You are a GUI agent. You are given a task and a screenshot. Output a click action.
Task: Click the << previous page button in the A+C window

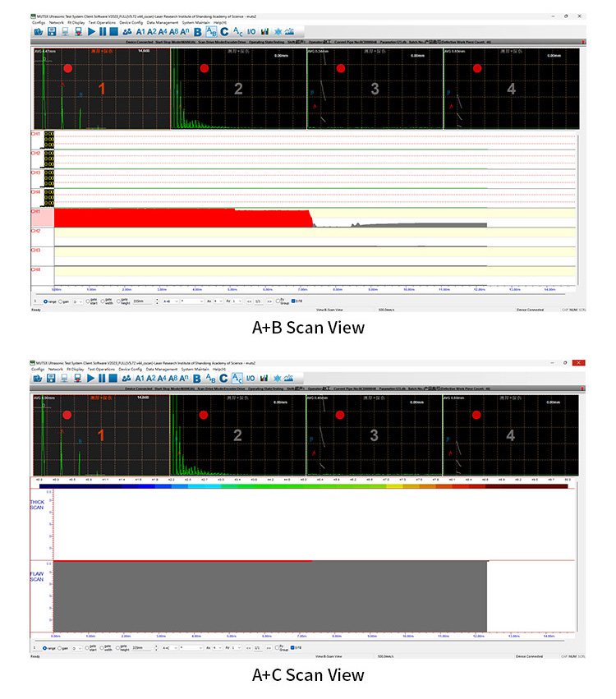pos(248,648)
